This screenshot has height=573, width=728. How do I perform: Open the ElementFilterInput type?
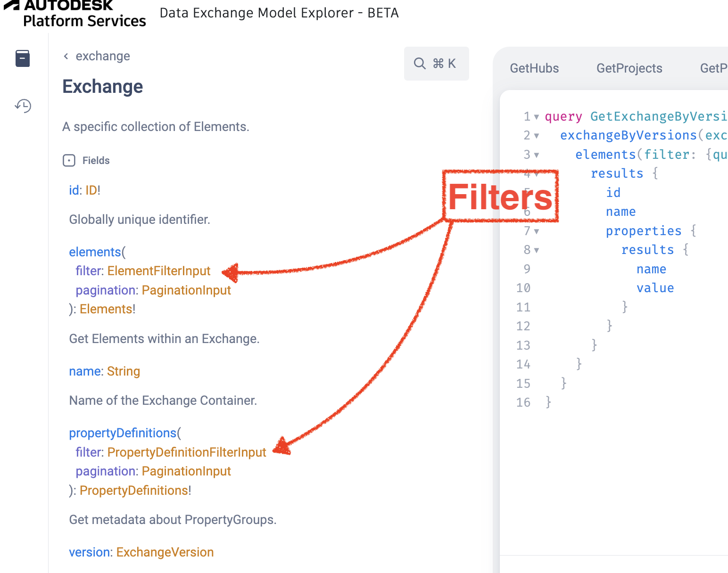click(159, 271)
